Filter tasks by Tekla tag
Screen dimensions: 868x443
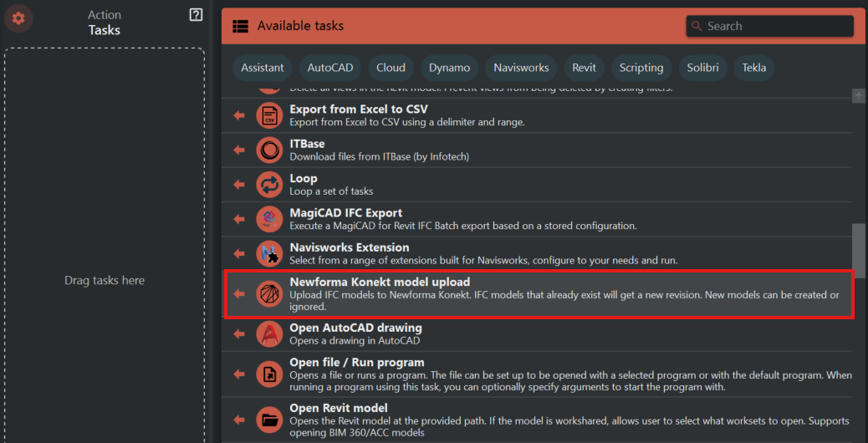[x=754, y=68]
